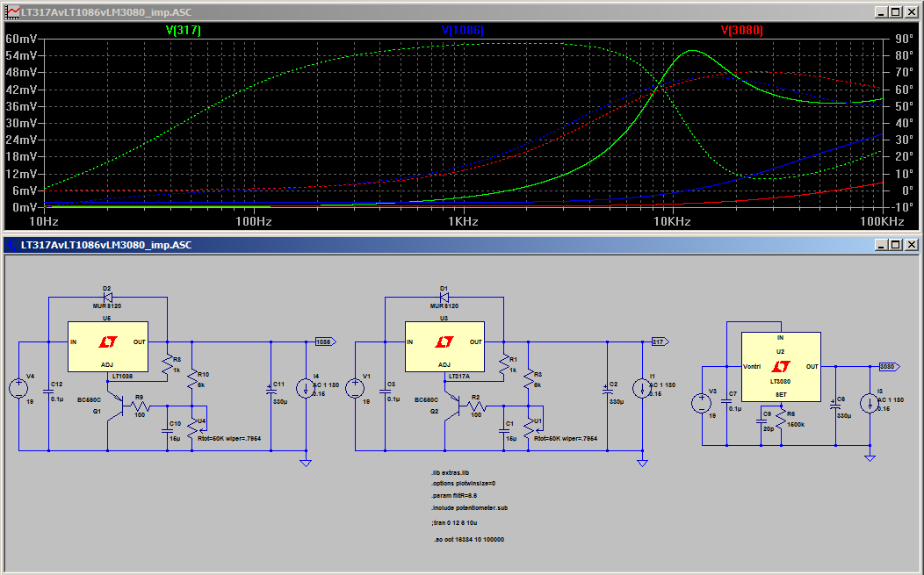Click potentiometer U4 symbol
The width and height of the screenshot is (924, 575).
[x=196, y=428]
